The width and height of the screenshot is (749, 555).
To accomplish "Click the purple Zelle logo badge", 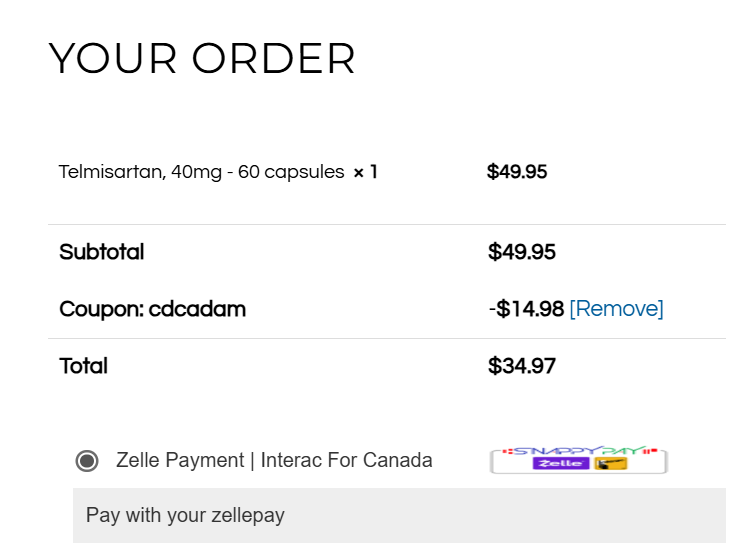I will tap(562, 465).
